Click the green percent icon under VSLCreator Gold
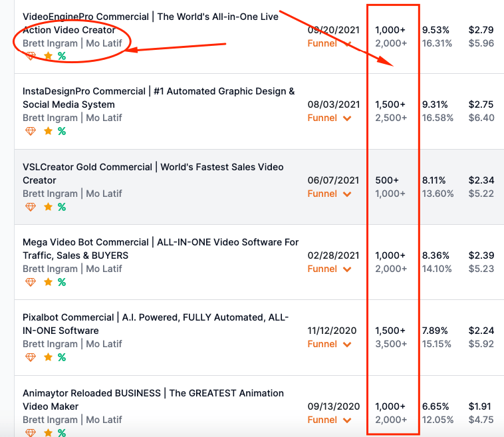This screenshot has width=504, height=437. pos(62,207)
